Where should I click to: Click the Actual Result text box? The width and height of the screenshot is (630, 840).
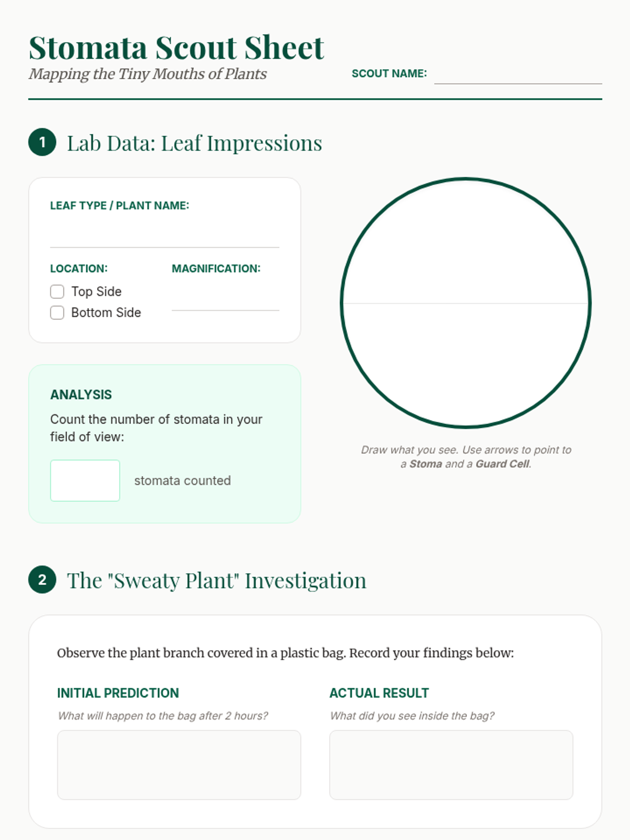[451, 765]
